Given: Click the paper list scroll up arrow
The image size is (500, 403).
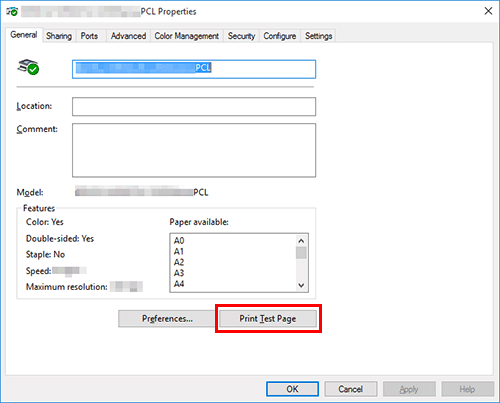Looking at the screenshot, I should [301, 241].
